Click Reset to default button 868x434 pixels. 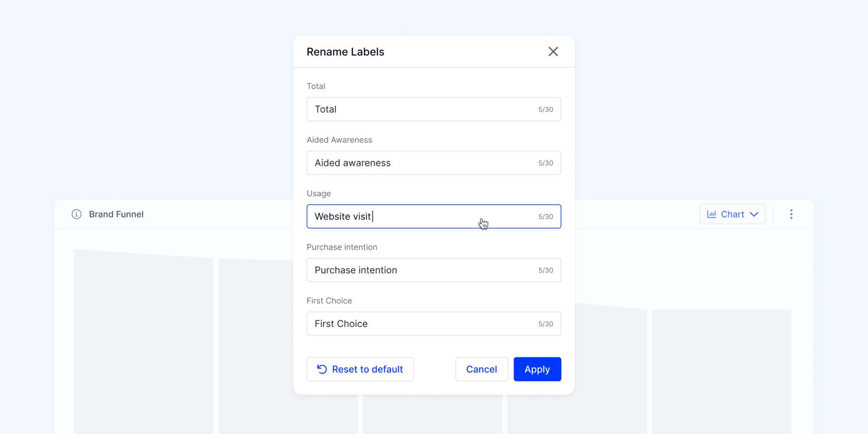point(360,369)
